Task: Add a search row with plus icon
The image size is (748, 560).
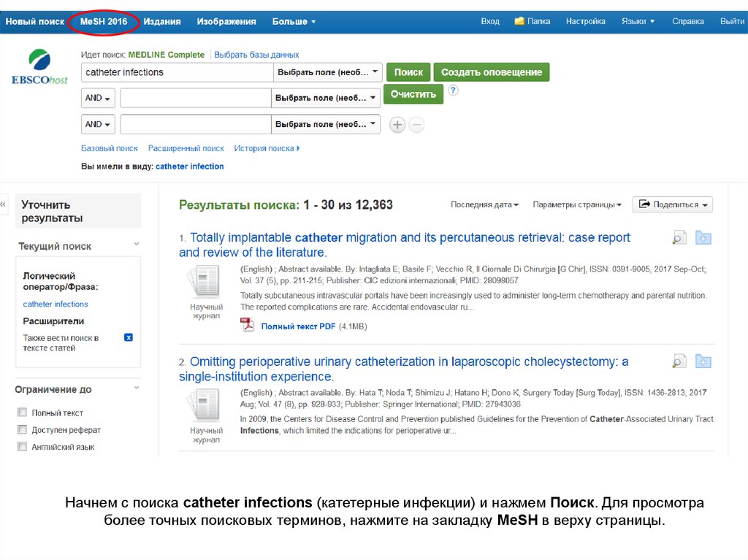Action: [397, 125]
